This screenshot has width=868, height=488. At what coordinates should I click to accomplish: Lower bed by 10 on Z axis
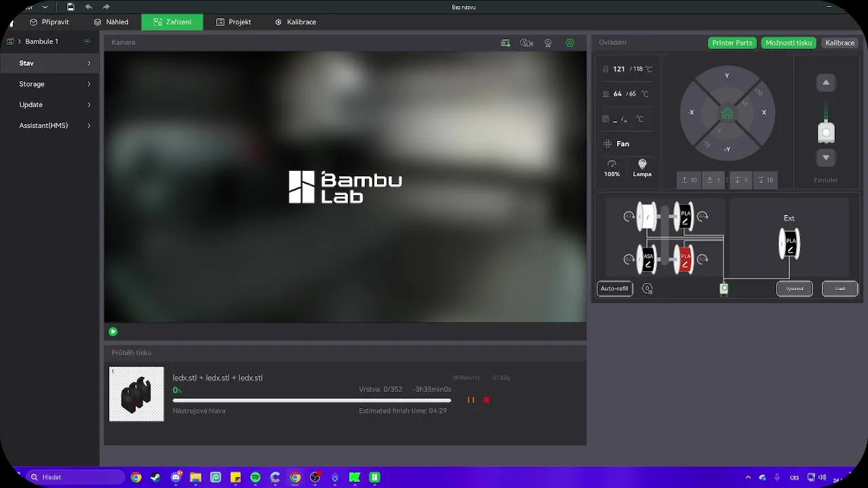click(765, 180)
